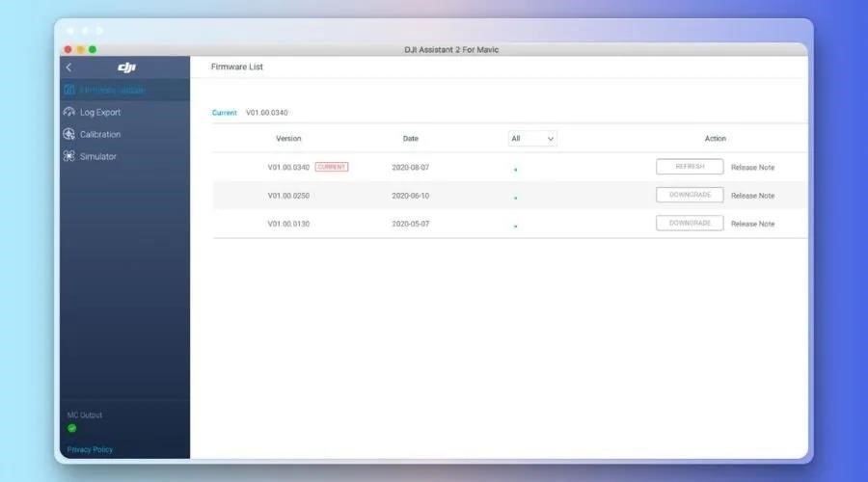Click the date 2020-06-10
Viewport: 868px width, 482px height.
pyautogui.click(x=410, y=196)
